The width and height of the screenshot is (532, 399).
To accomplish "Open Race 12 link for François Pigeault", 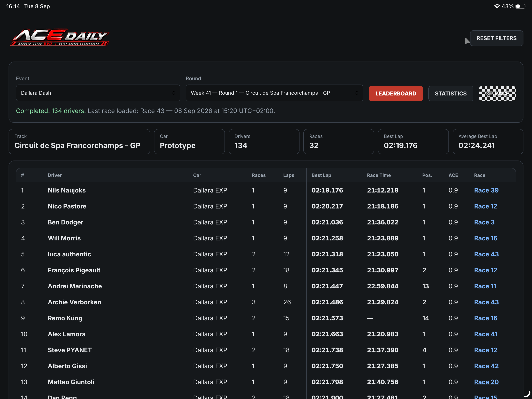I will pyautogui.click(x=486, y=270).
